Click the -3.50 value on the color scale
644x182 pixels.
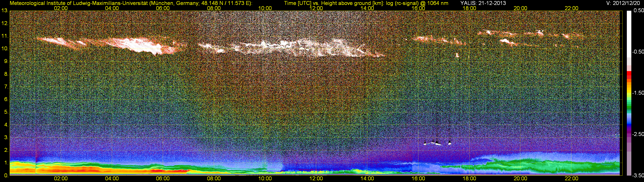click(638, 176)
